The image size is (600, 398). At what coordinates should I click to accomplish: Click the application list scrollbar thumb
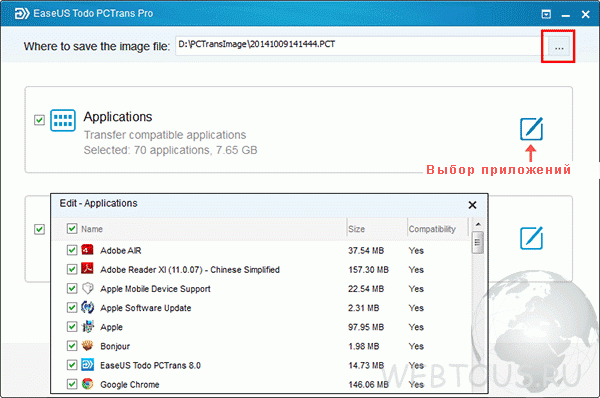[478, 242]
